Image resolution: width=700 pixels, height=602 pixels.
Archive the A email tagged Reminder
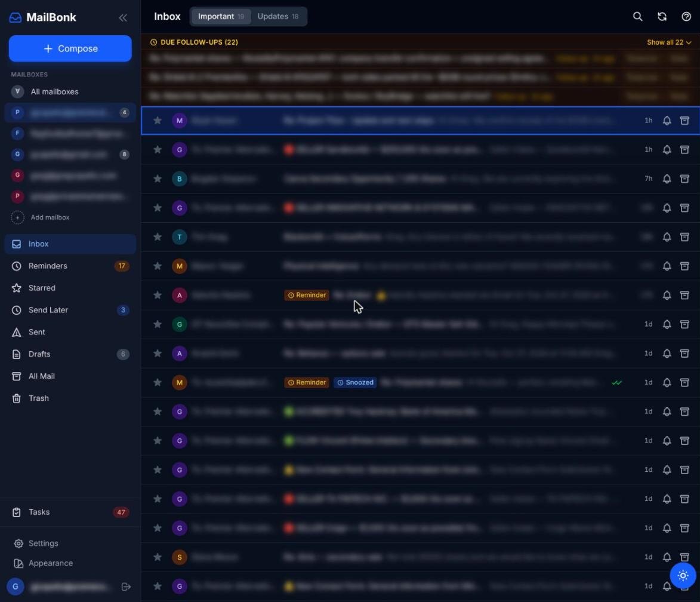(x=684, y=295)
